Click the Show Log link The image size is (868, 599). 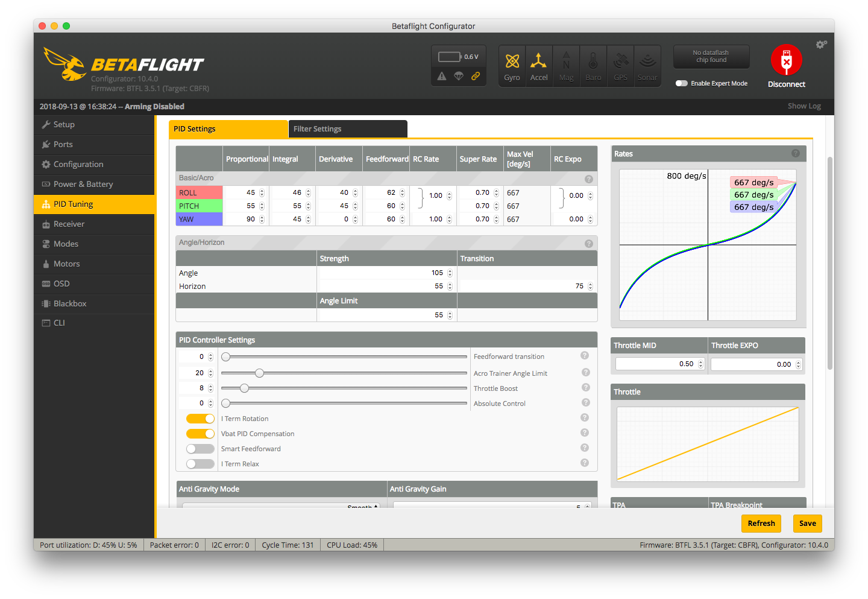tap(804, 106)
